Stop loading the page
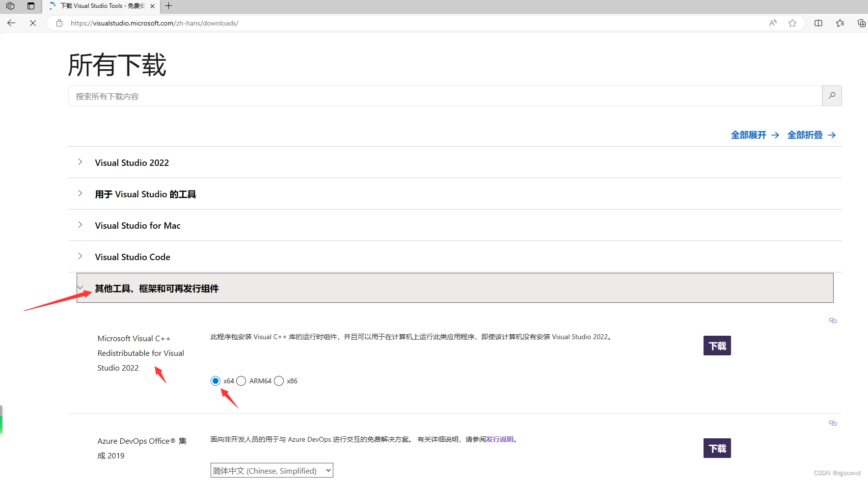This screenshot has width=868, height=481. pos(33,23)
